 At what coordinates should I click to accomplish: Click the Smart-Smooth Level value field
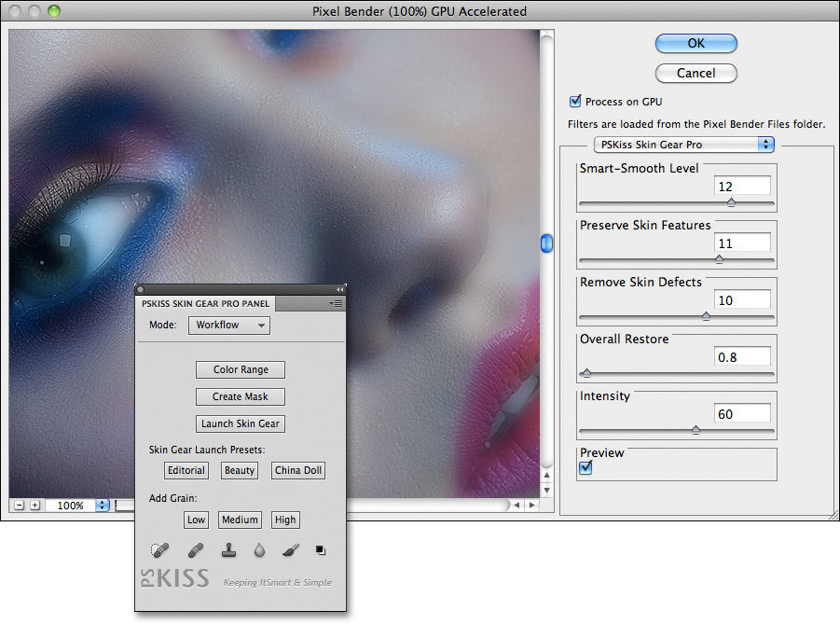click(x=742, y=186)
